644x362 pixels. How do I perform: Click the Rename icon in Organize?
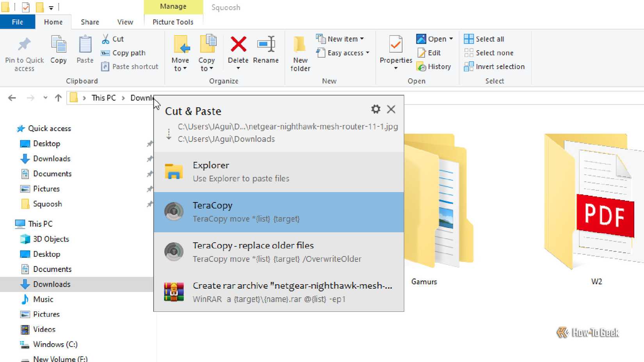tap(266, 44)
